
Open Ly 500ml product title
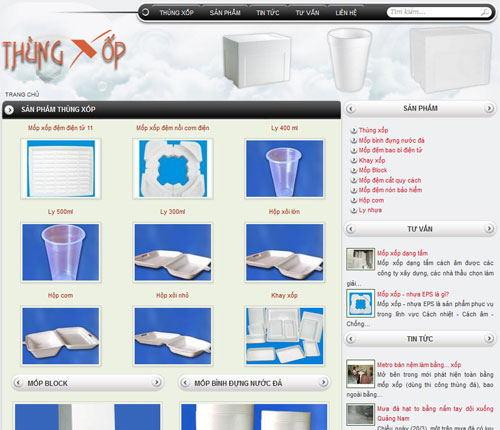pos(60,212)
